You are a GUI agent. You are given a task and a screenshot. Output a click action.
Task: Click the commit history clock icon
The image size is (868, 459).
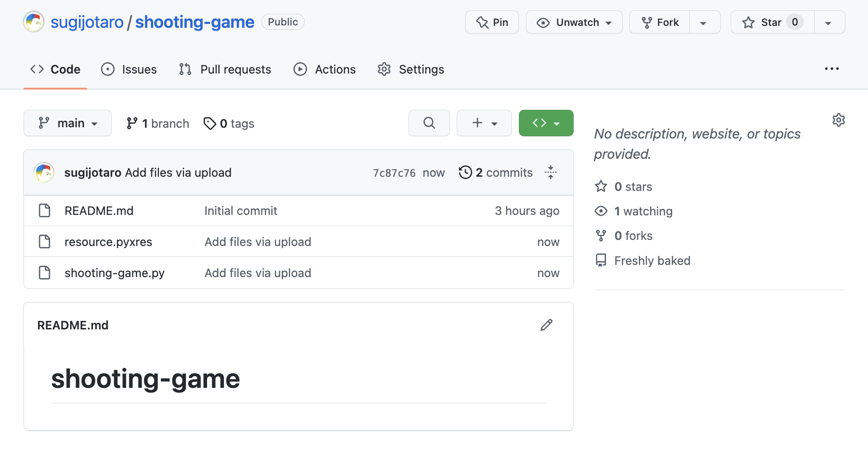465,172
